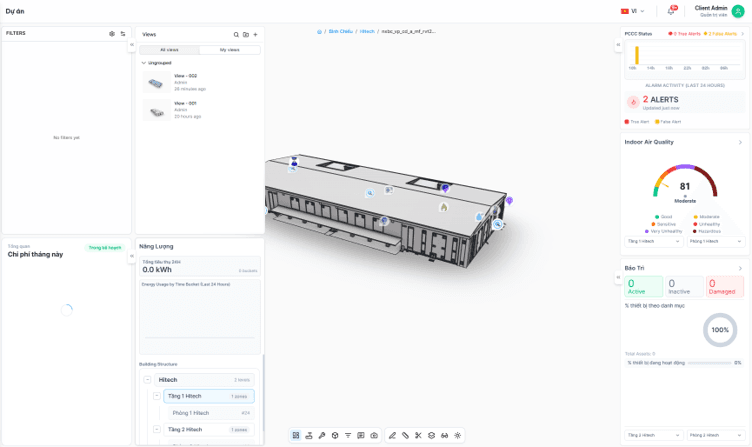Viewport: 752px width, 447px height.
Task: Select the camera snapshot tool in bottom toolbar
Action: click(374, 435)
